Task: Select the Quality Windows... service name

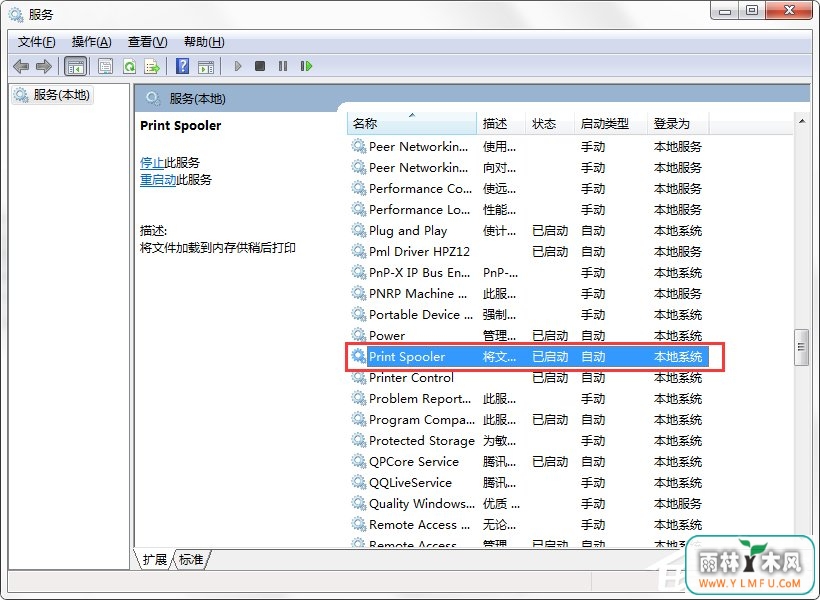Action: tap(422, 504)
